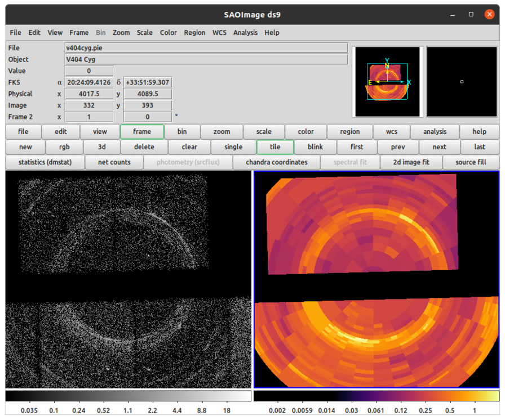The image size is (505, 420).
Task: Open the edit button panel
Action: (x=60, y=131)
